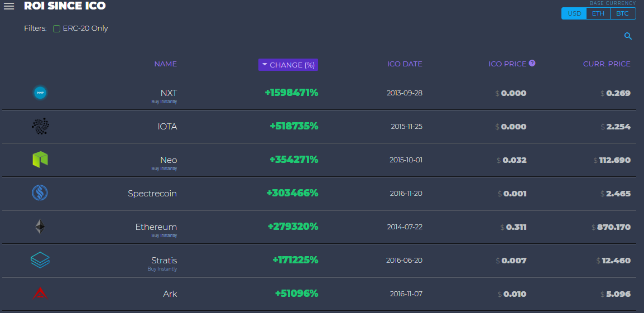Click the red Ark logo
The height and width of the screenshot is (313, 644).
click(x=40, y=293)
